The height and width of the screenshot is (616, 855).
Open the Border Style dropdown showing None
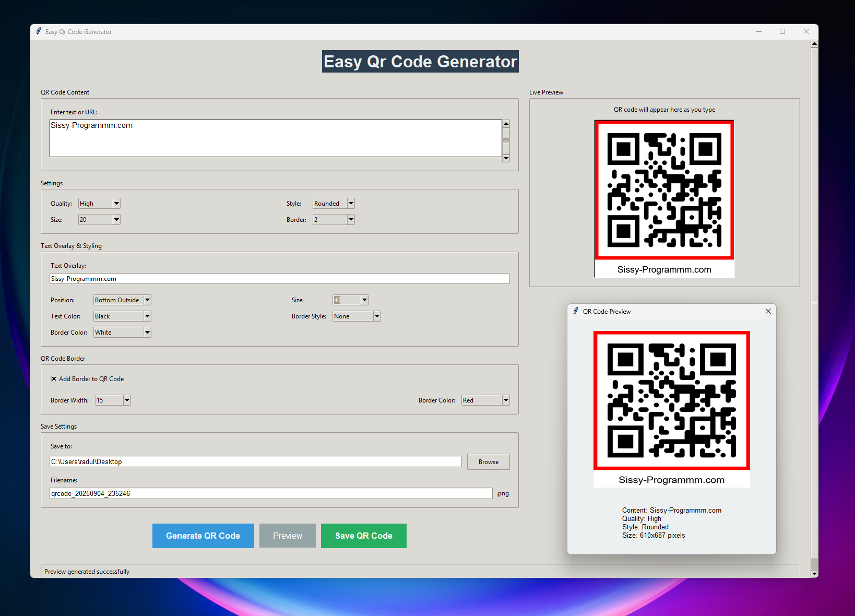coord(377,316)
